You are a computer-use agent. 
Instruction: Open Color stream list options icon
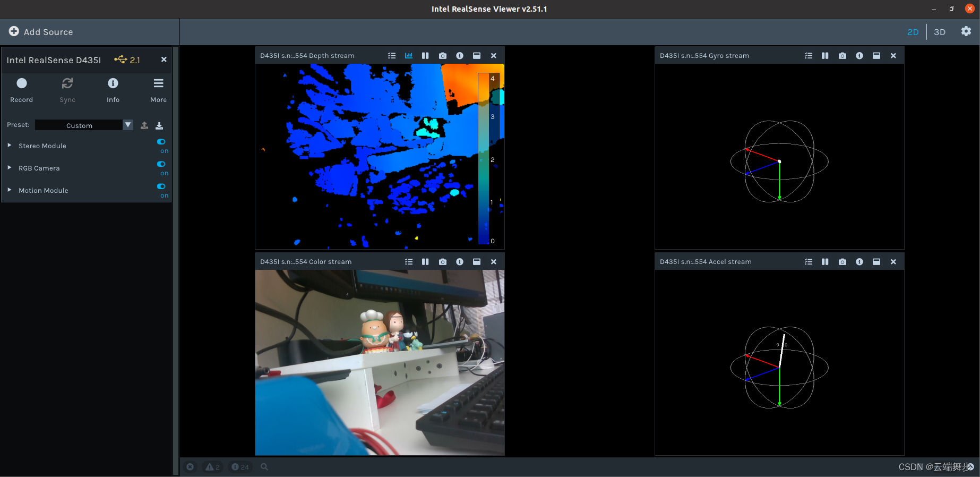coord(409,262)
